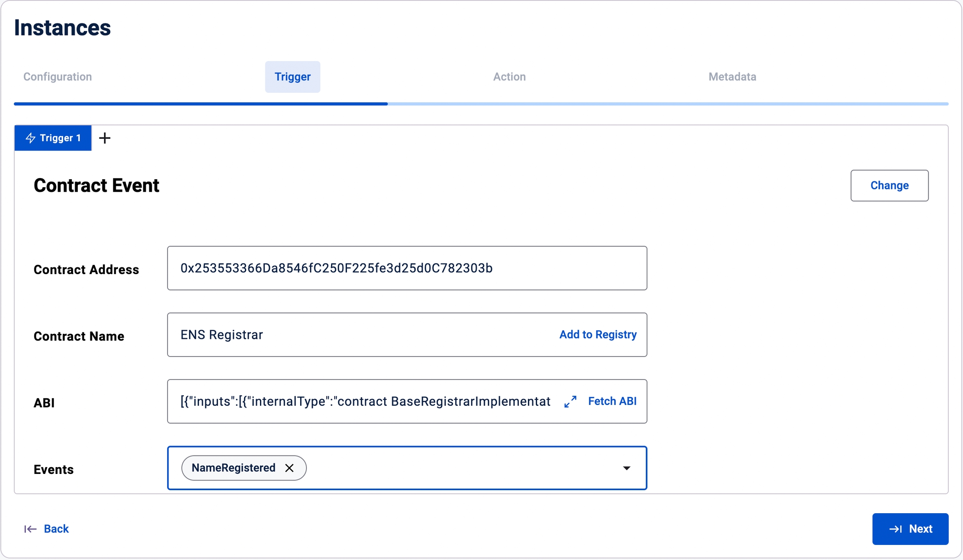
Task: Click the Next arrow icon
Action: (895, 529)
